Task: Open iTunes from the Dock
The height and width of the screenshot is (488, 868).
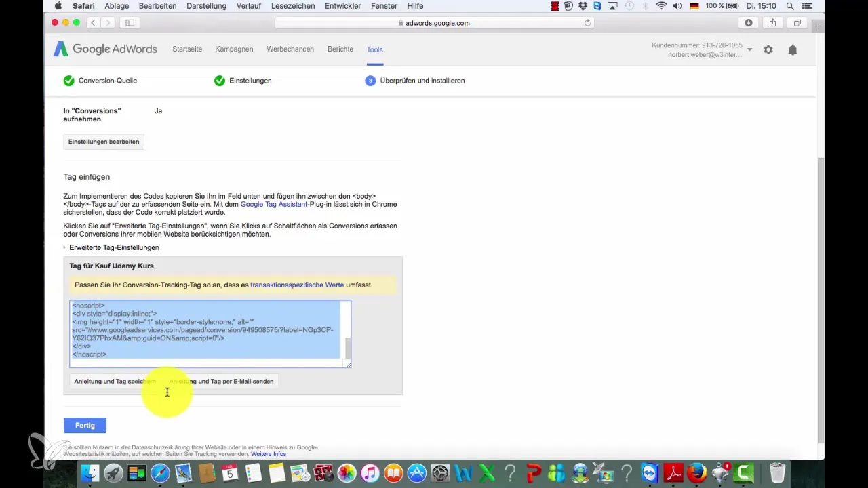Action: (x=370, y=473)
